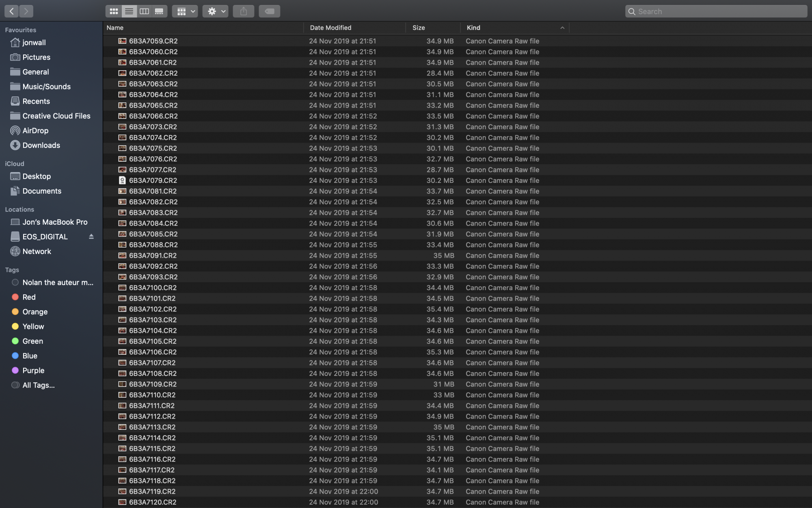This screenshot has height=508, width=812.
Task: Filter by the Green tag
Action: pyautogui.click(x=32, y=341)
